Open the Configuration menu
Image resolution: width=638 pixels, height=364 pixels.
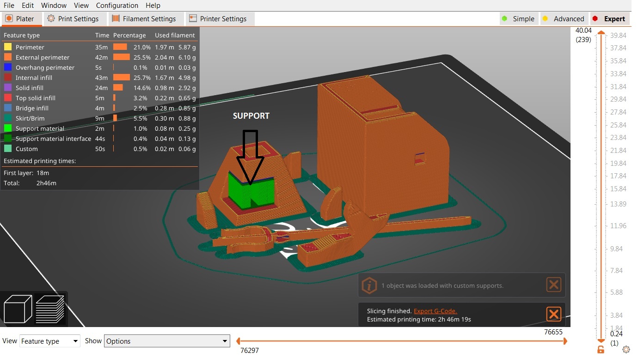pos(117,6)
